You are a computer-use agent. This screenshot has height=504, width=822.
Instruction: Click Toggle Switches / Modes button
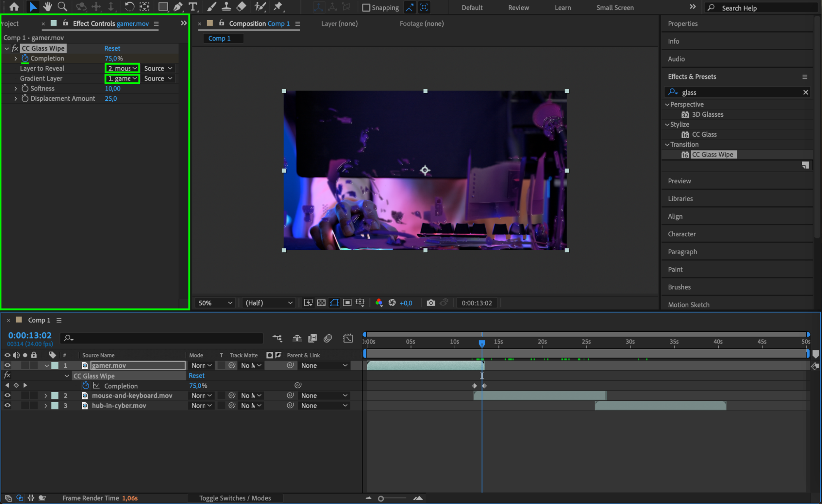(235, 498)
